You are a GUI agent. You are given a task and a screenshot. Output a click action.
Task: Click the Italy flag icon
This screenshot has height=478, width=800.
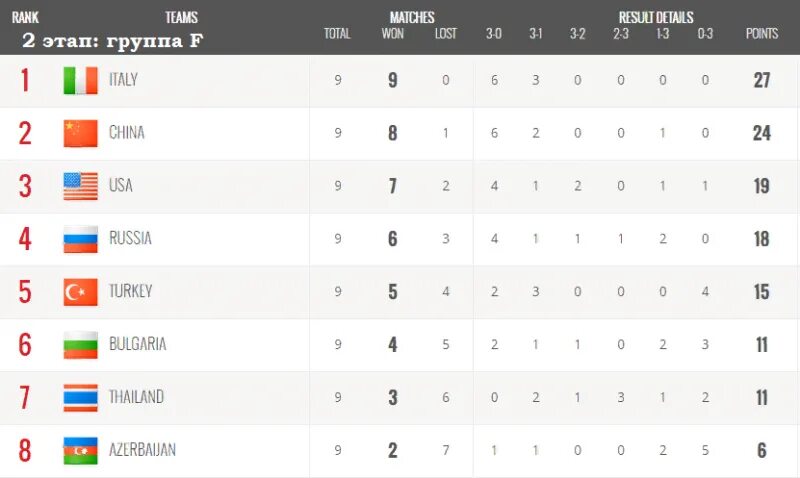pyautogui.click(x=80, y=80)
